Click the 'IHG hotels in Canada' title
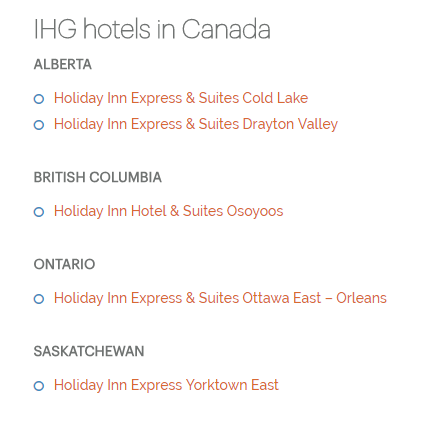 pos(152,29)
